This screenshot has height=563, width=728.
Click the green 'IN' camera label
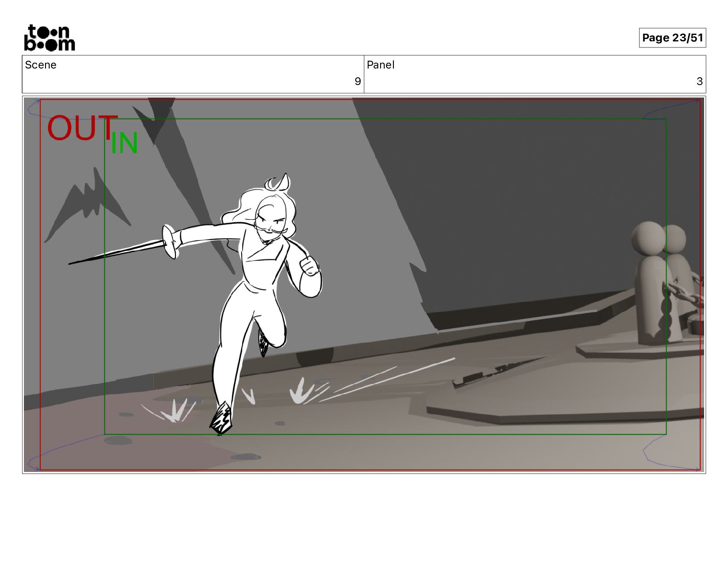coord(125,143)
